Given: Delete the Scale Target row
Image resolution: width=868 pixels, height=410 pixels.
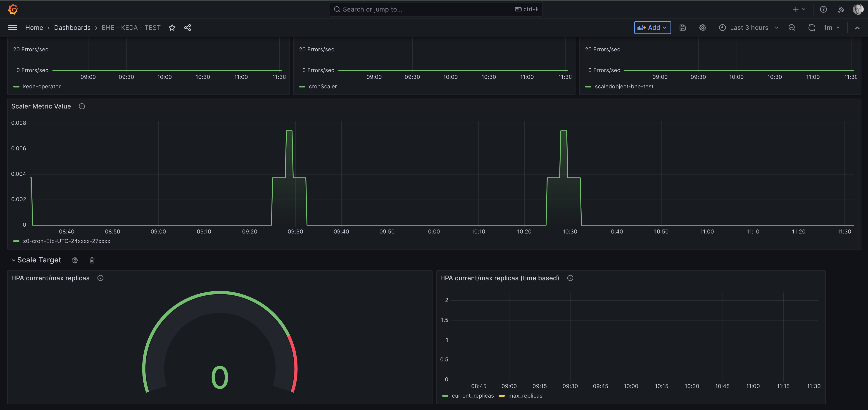Looking at the screenshot, I should pos(92,260).
